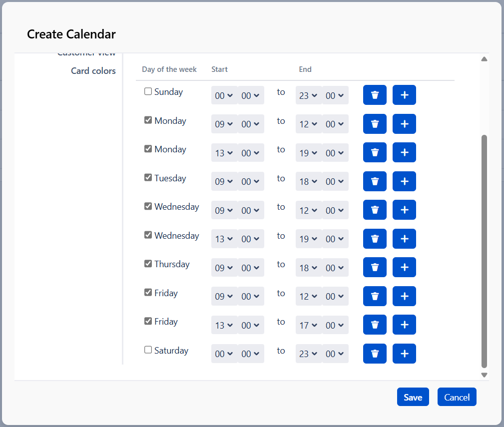Delete the Tuesday time row
The image size is (504, 427).
(x=375, y=182)
